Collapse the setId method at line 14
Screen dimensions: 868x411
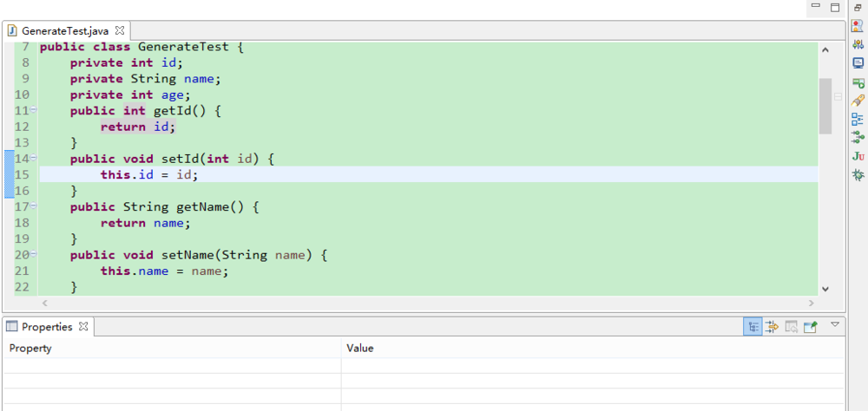[34, 158]
